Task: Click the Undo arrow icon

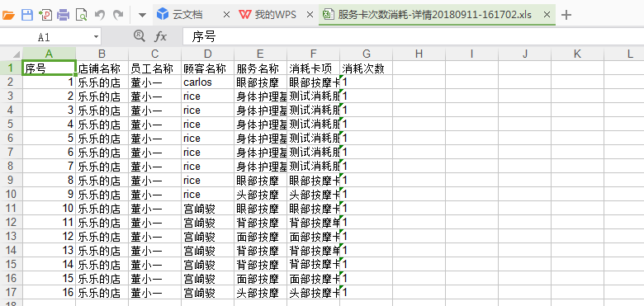Action: (x=100, y=15)
